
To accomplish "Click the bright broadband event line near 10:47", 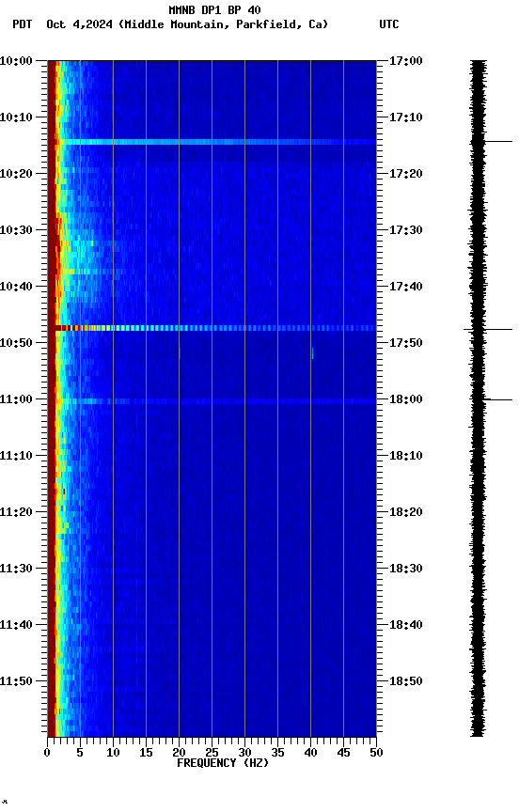I will (212, 328).
